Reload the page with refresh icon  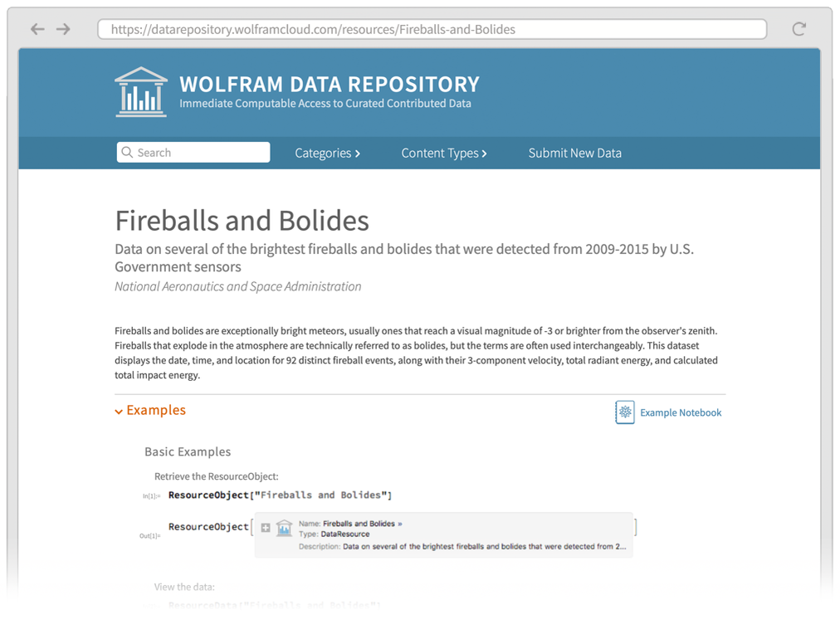pyautogui.click(x=799, y=29)
